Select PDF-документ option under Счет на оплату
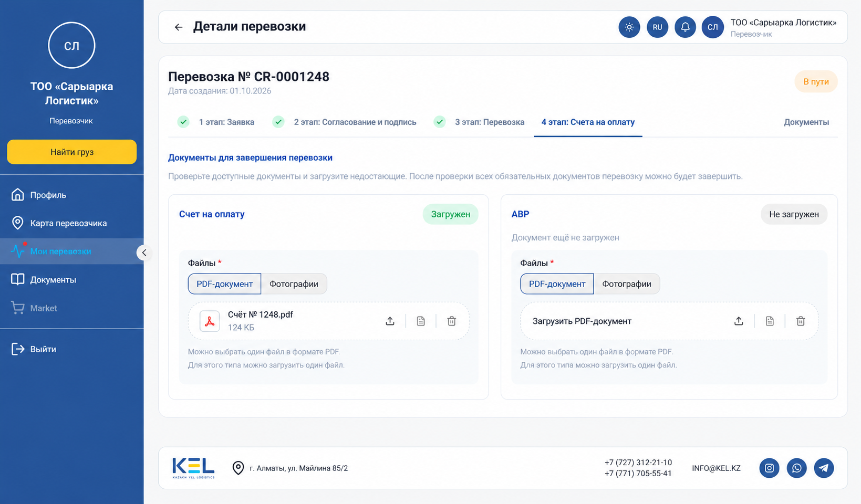861x504 pixels. tap(224, 284)
